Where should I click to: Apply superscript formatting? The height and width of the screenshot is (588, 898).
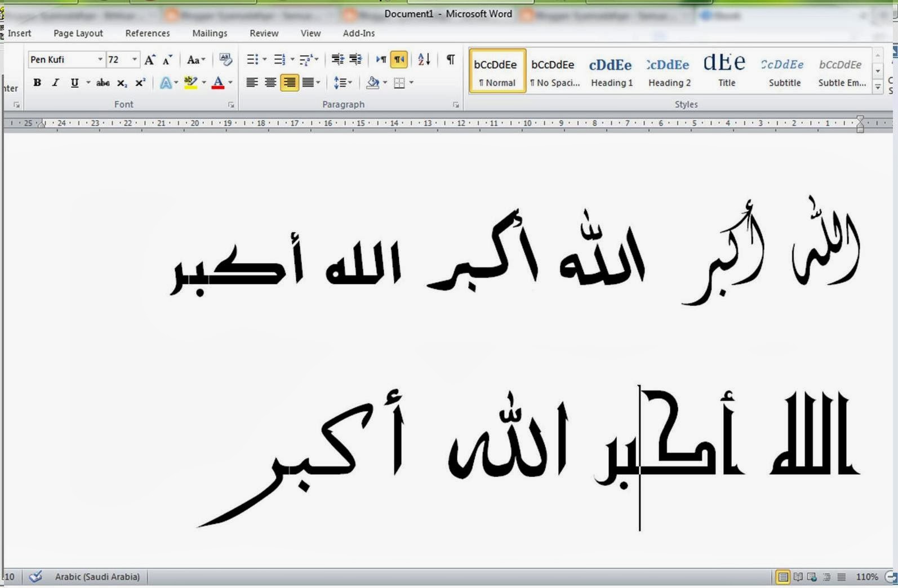tap(140, 83)
